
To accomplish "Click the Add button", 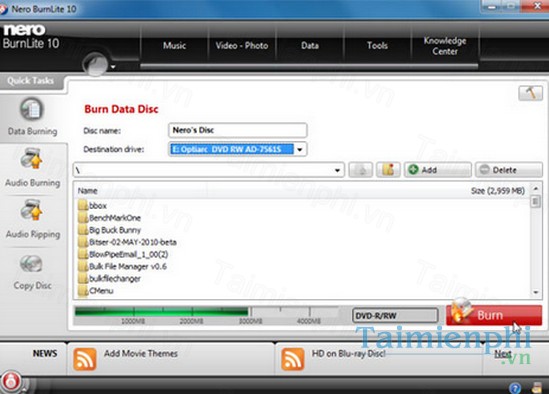I will pyautogui.click(x=438, y=170).
